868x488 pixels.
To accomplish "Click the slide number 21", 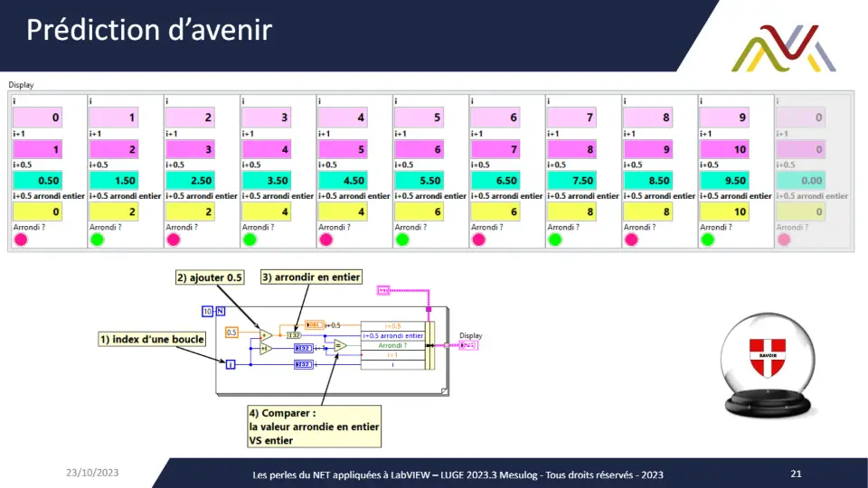I will click(796, 474).
